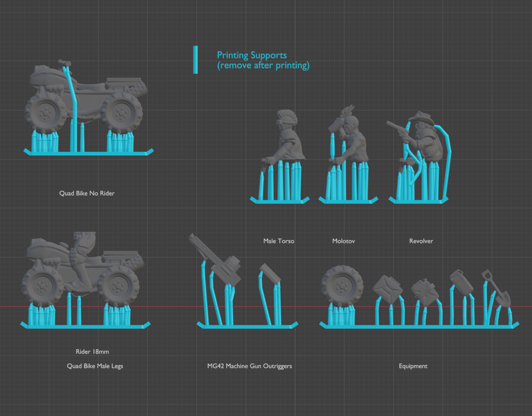
Task: Click the 'Male Torso' label
Action: click(278, 241)
